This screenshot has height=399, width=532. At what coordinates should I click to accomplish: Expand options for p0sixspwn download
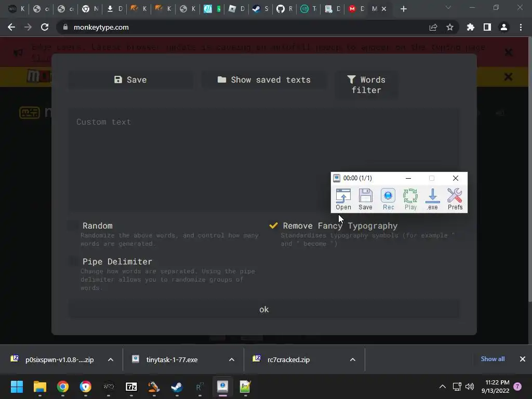tap(111, 360)
